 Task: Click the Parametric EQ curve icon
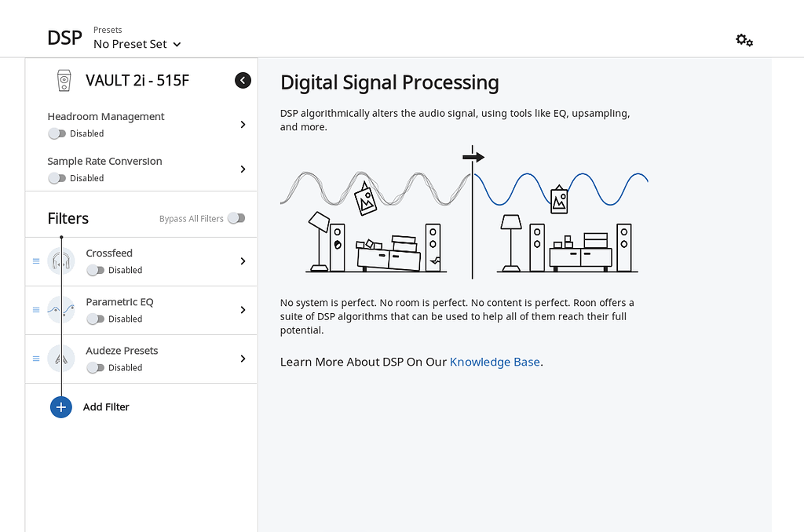click(60, 309)
